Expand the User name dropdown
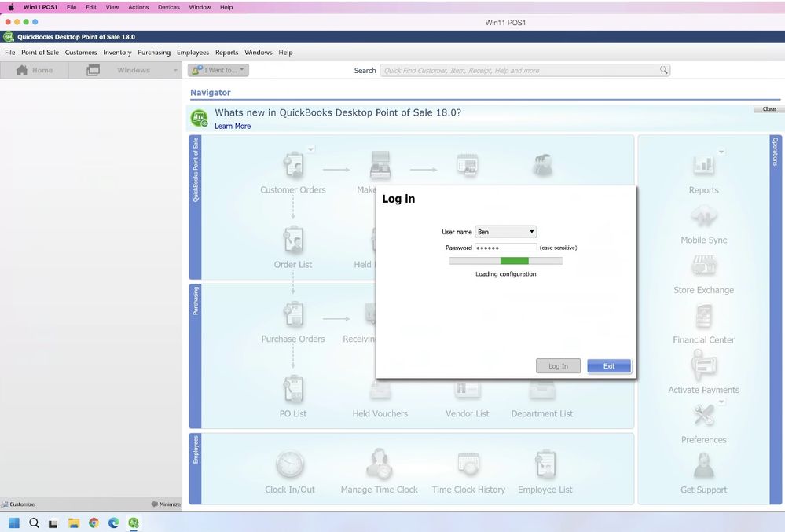 [x=532, y=232]
